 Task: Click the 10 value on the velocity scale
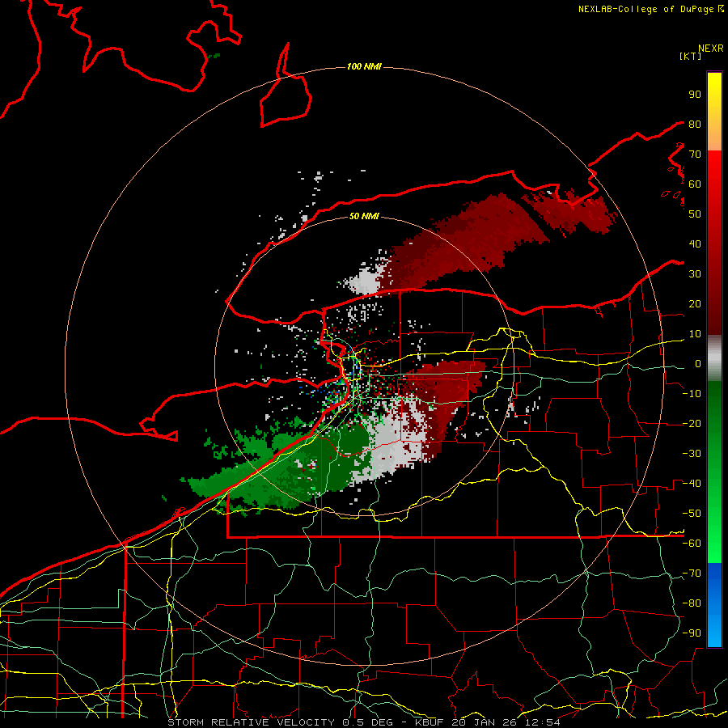pyautogui.click(x=695, y=334)
